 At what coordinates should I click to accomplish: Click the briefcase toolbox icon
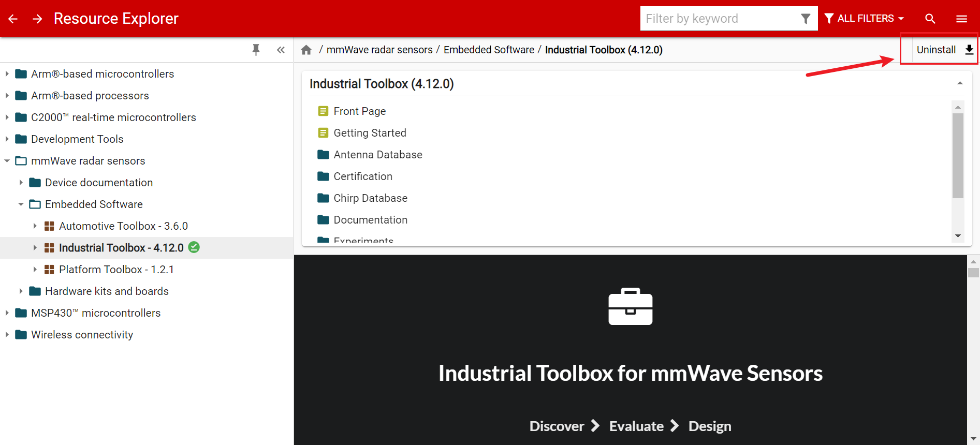[x=630, y=306]
